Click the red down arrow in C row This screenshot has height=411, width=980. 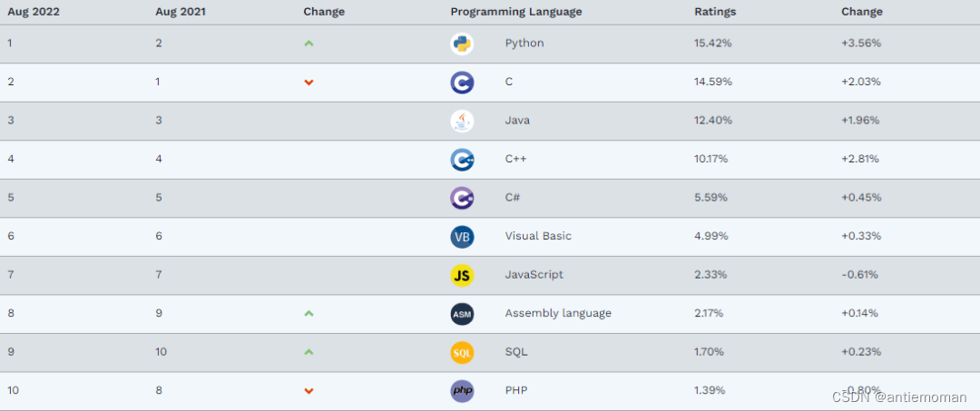[x=309, y=83]
